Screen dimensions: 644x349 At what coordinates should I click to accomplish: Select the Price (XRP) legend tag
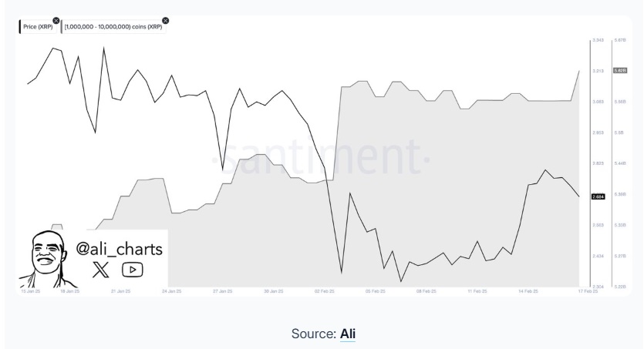click(38, 27)
